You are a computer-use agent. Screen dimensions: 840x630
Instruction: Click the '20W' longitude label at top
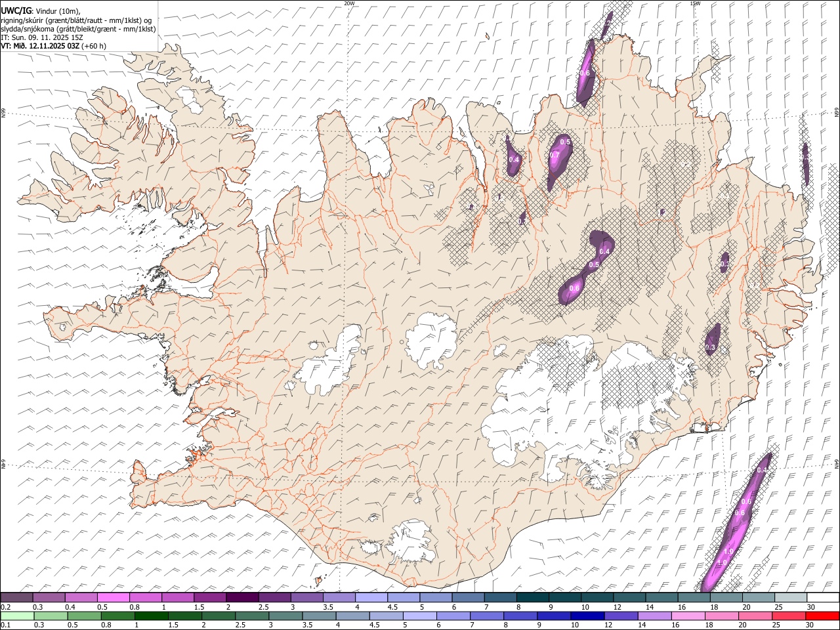(349, 3)
